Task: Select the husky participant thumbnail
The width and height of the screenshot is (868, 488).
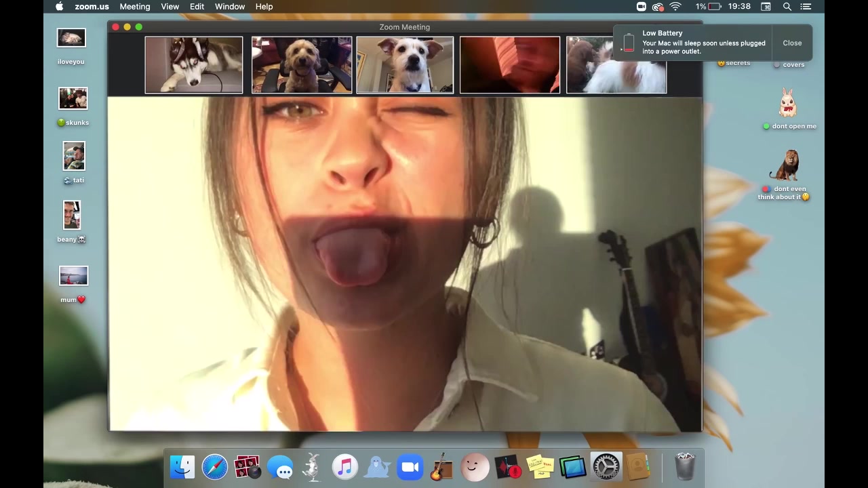Action: pyautogui.click(x=194, y=64)
